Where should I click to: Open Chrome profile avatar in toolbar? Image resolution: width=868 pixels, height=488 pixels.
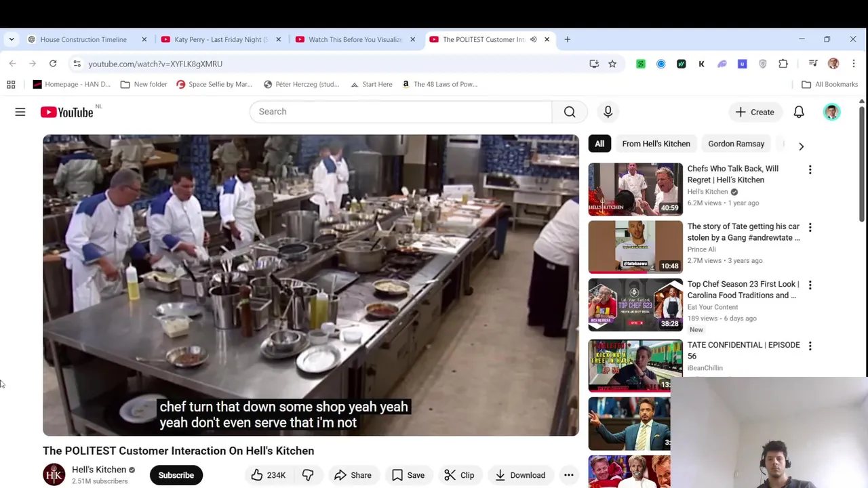pos(833,64)
